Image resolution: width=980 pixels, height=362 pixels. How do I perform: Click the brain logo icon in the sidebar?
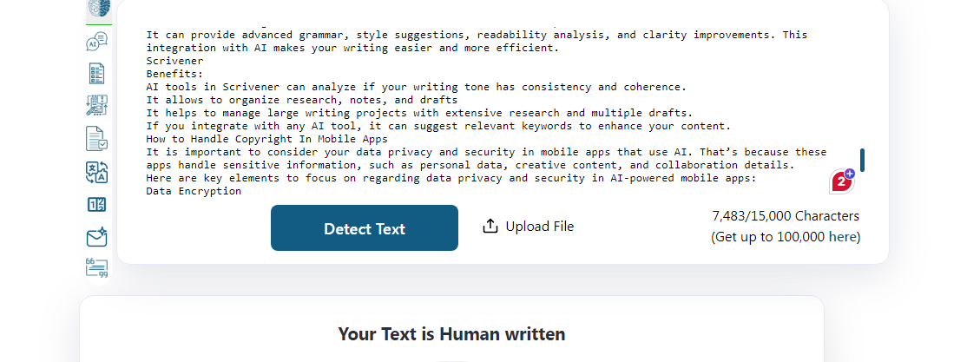tap(99, 8)
